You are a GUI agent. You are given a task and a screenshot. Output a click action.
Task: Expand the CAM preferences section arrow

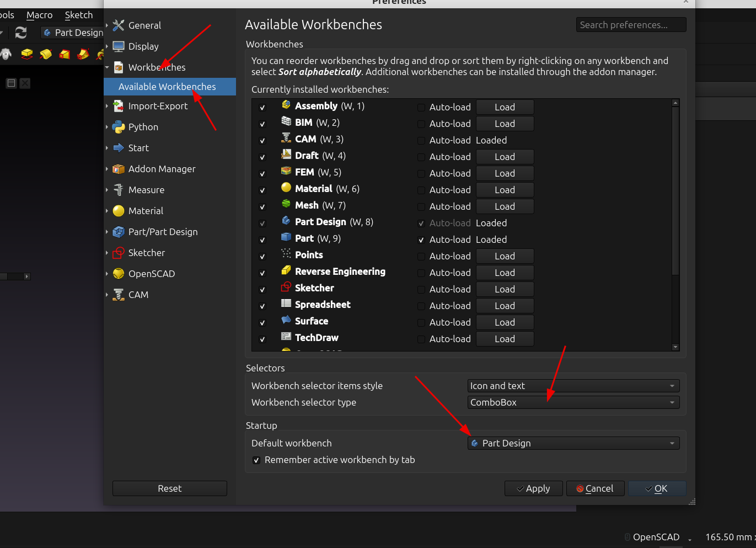pos(107,295)
